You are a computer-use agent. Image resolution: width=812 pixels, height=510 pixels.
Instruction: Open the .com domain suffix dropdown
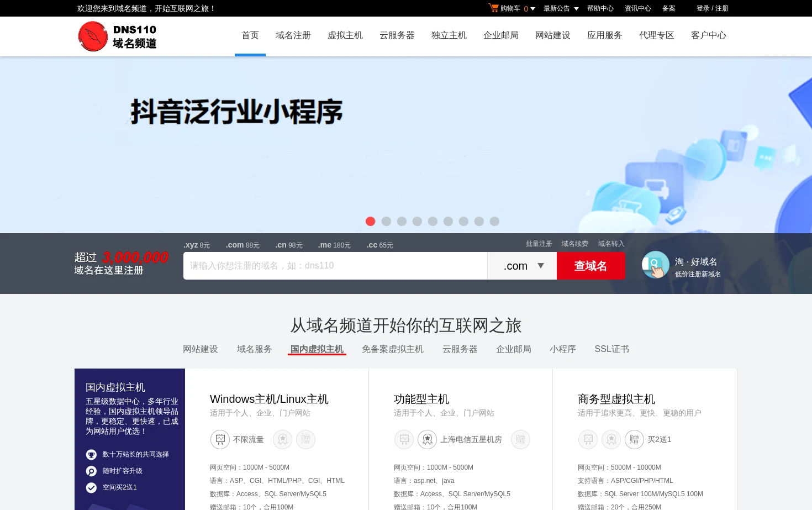tap(522, 266)
